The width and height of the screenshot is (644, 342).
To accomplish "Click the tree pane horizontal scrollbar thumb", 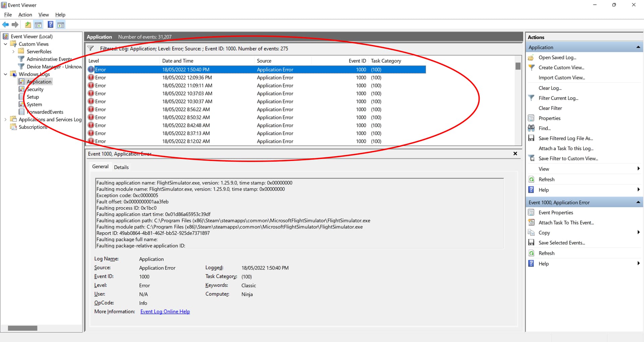I will click(x=22, y=329).
